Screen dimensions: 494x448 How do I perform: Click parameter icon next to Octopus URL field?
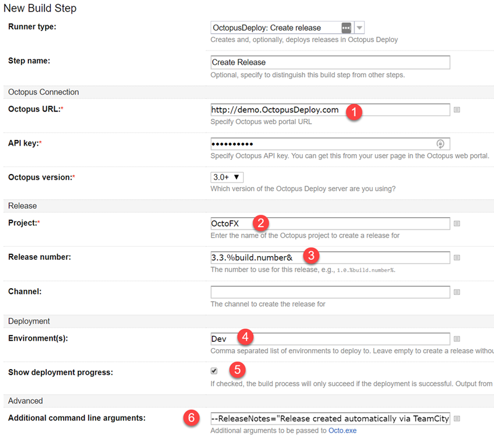point(457,110)
